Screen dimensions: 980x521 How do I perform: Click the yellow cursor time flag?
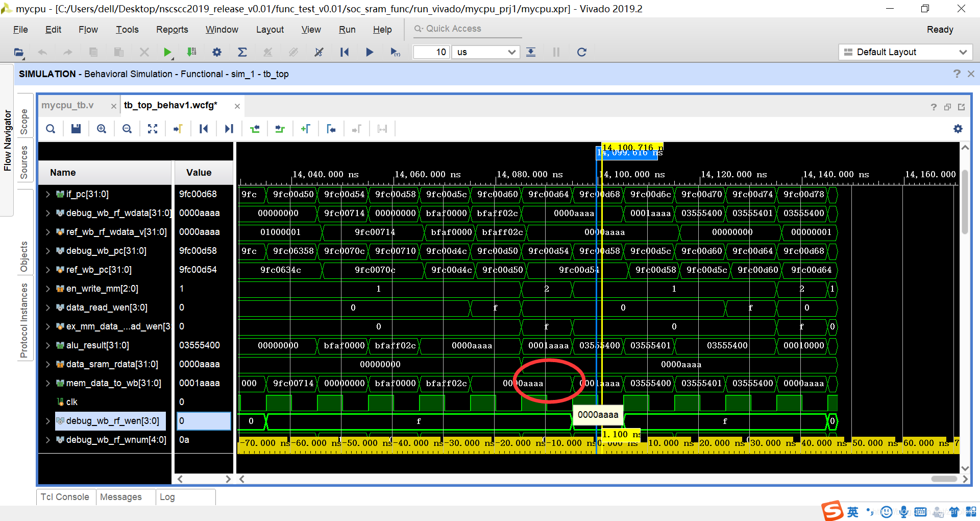click(x=632, y=147)
